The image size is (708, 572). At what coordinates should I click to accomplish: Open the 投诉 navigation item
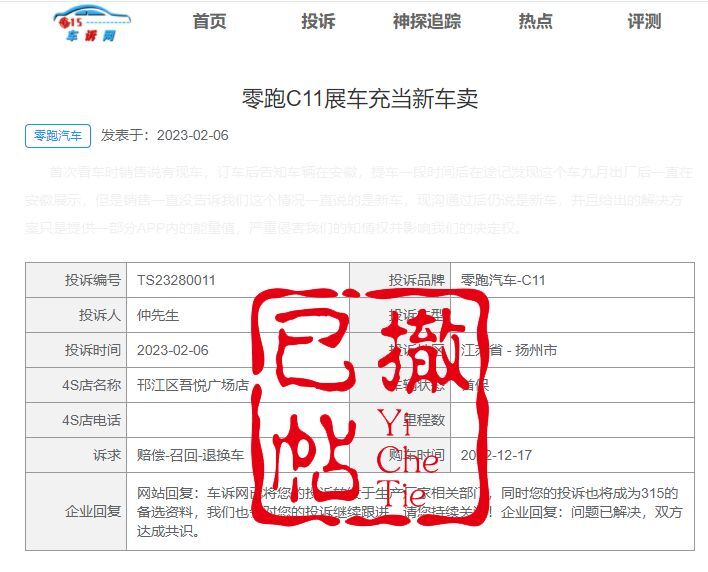tap(318, 22)
